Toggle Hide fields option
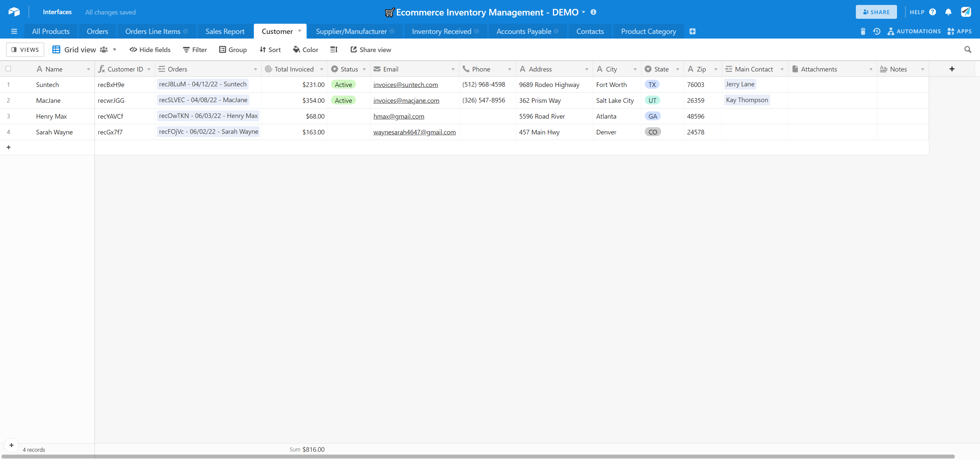This screenshot has height=460, width=980. pyautogui.click(x=150, y=49)
